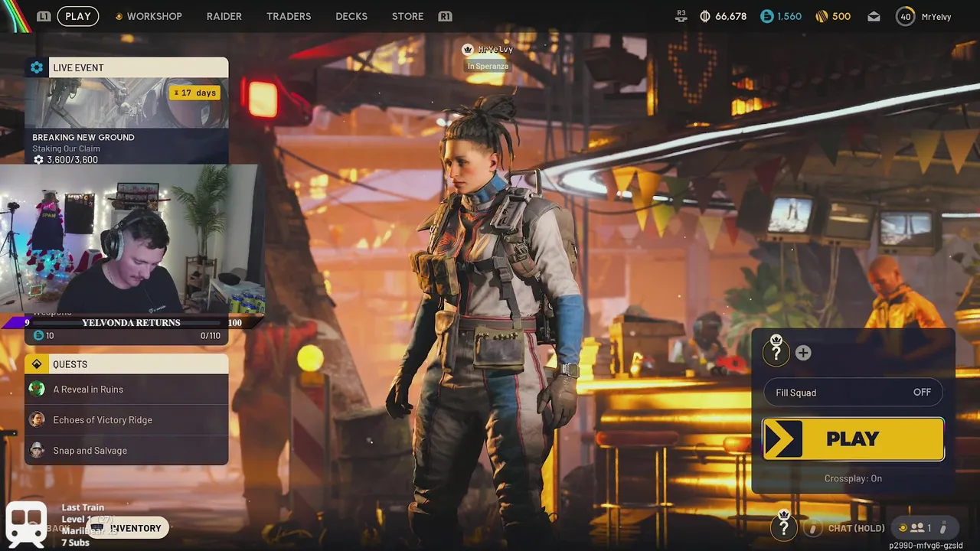Click the blue token icon beside 1,560
980x551 pixels.
click(767, 16)
